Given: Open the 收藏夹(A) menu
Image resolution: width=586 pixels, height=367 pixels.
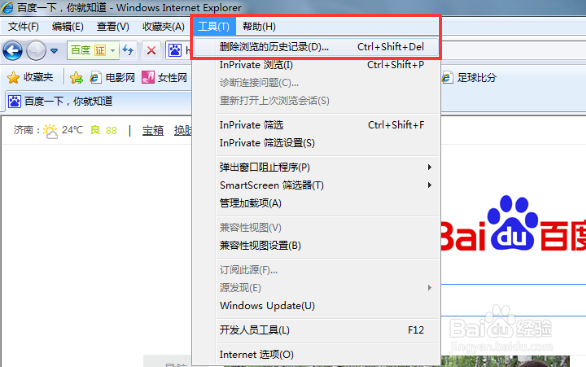Looking at the screenshot, I should click(x=163, y=27).
